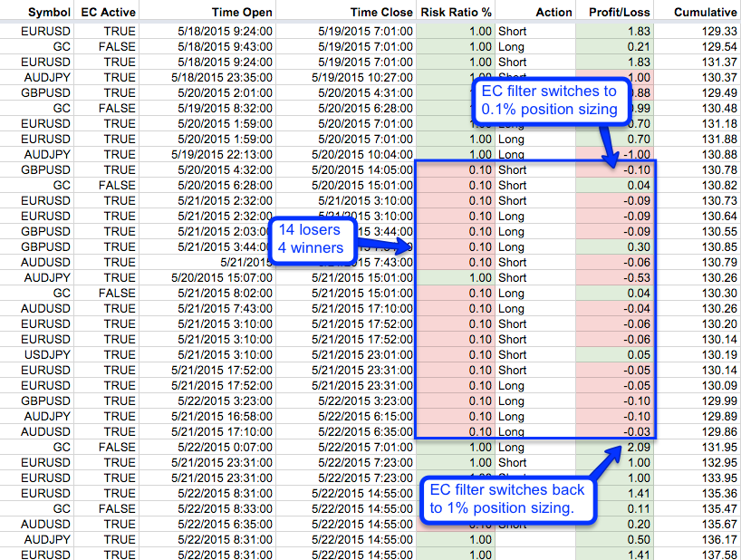Select the Cumulative column header
Viewport: 741px width, 560px height.
(706, 13)
